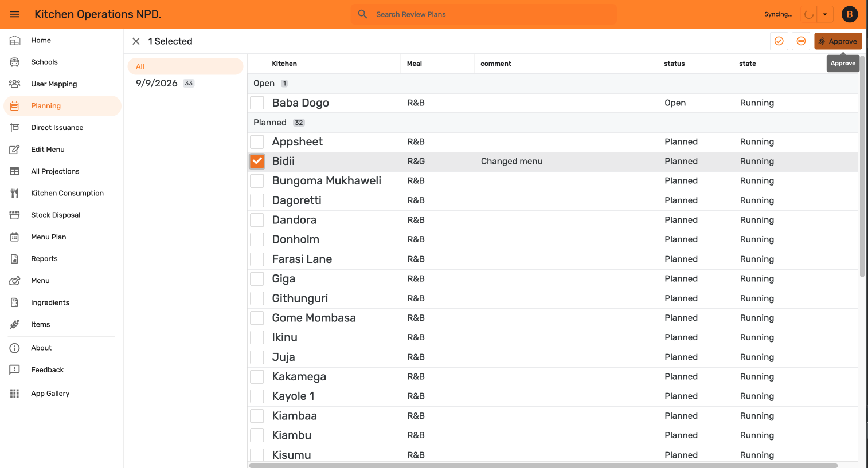868x468 pixels.
Task: Clear selection with the X button
Action: pos(136,41)
